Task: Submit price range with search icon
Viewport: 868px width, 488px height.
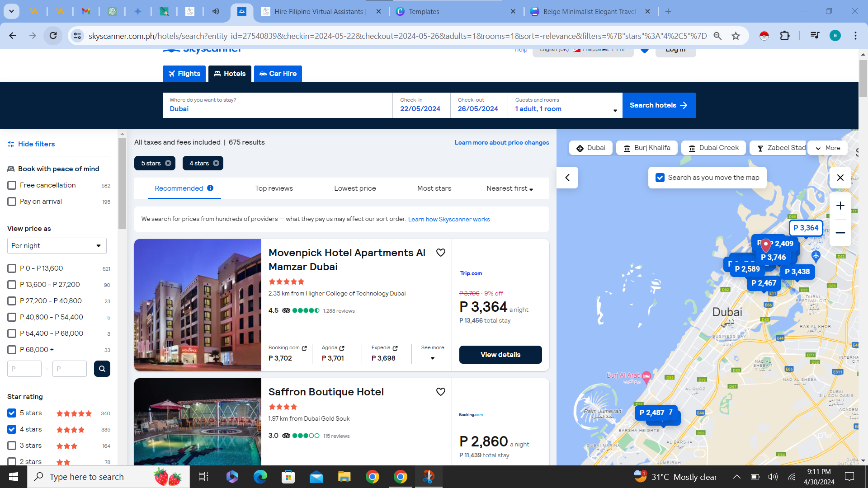Action: 102,369
